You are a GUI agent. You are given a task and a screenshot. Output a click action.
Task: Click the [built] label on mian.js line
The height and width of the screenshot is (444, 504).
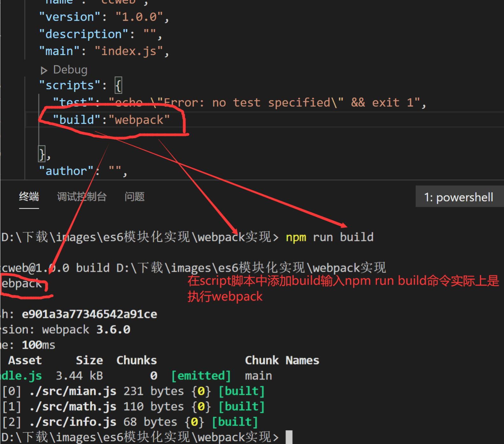click(x=242, y=391)
